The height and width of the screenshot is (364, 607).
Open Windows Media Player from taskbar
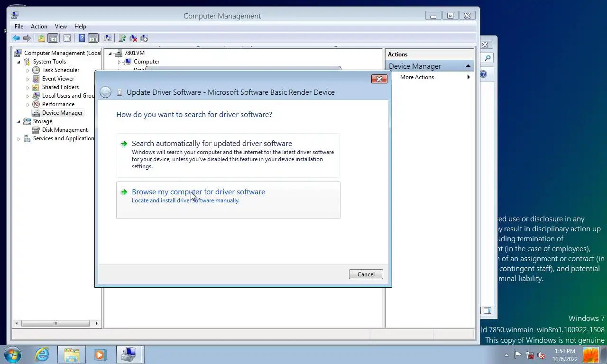100,355
